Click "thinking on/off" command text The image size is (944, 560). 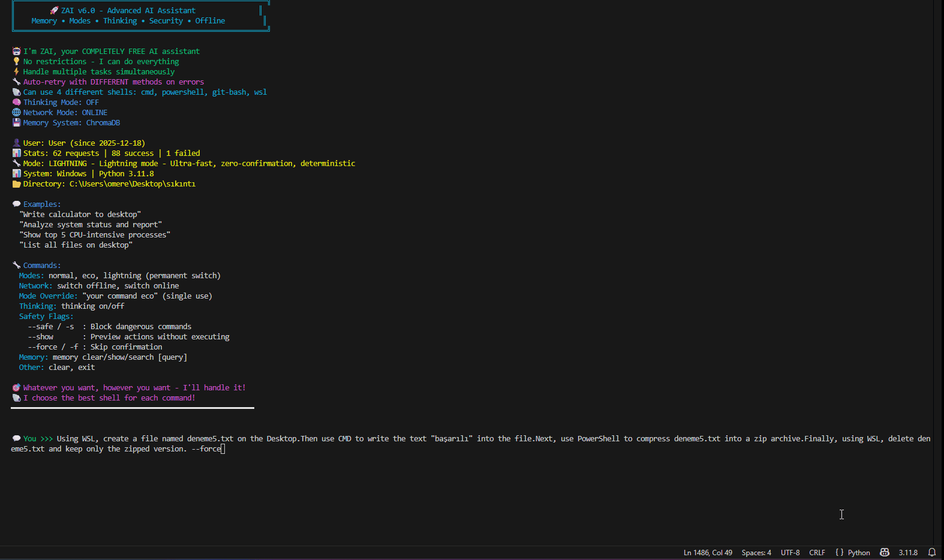point(93,306)
